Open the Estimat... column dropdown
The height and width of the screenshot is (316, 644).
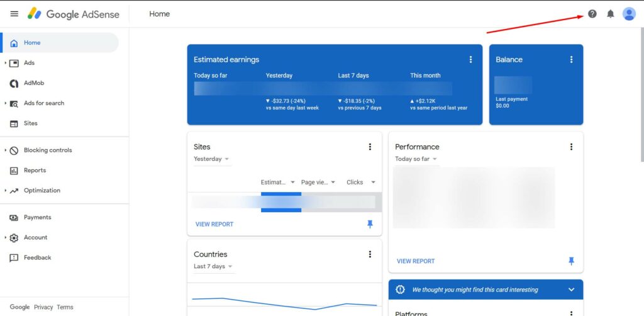(277, 182)
